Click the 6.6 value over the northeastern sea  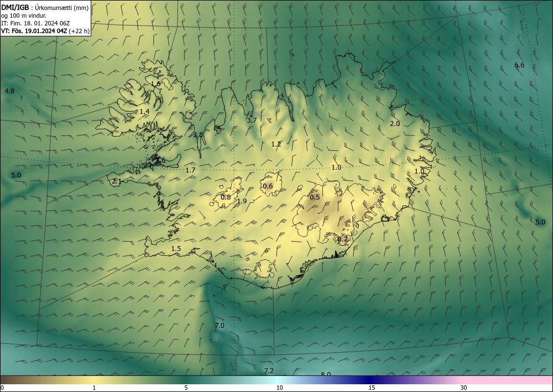[x=519, y=65]
